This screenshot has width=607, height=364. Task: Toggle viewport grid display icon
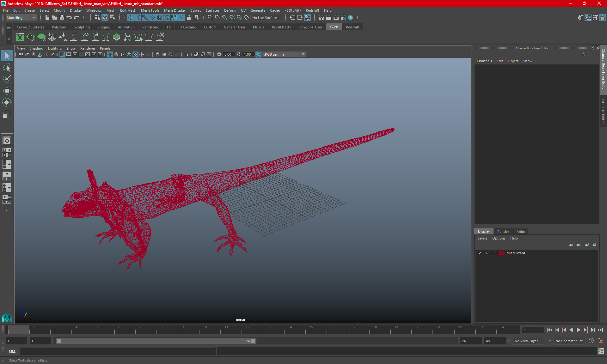(62, 54)
